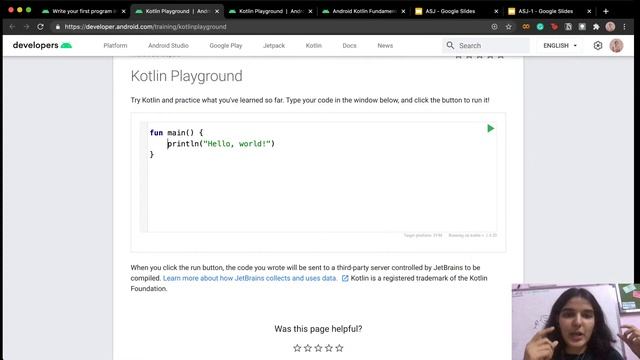
Task: Open the News menu
Action: tap(385, 45)
